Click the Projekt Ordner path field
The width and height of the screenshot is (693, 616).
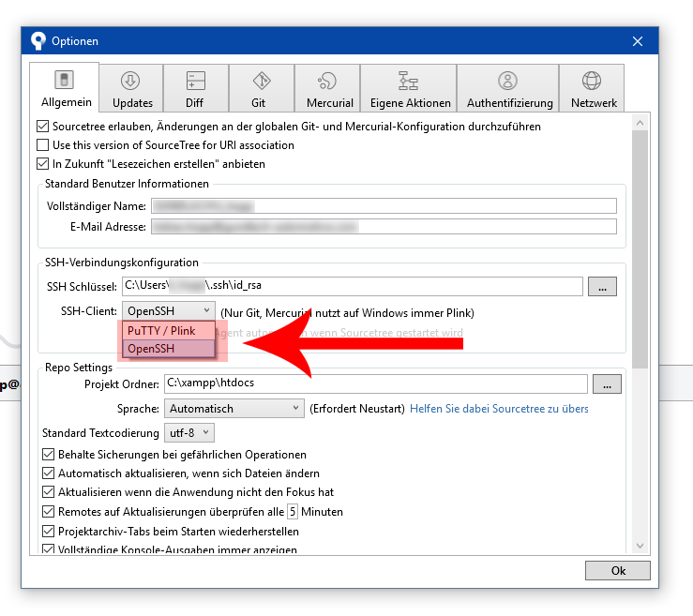click(376, 383)
